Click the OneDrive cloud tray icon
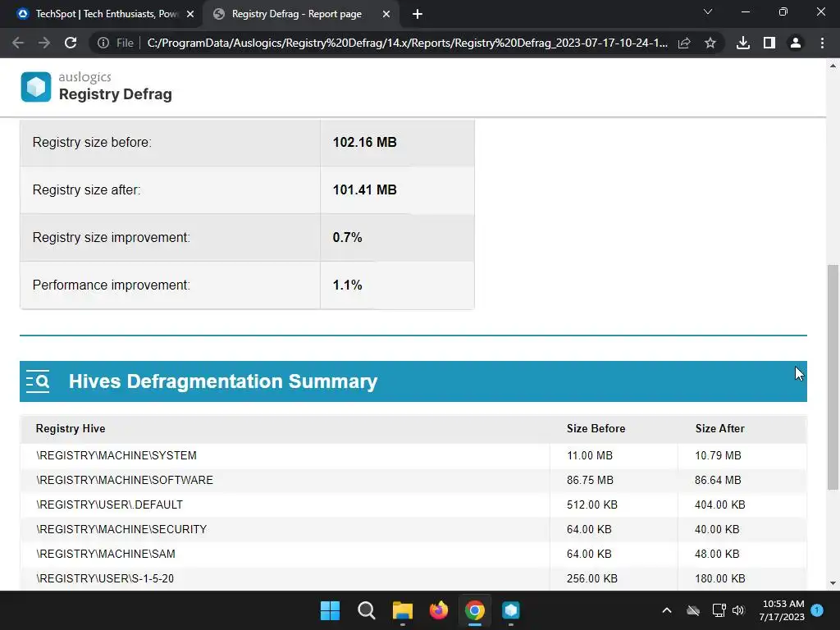The width and height of the screenshot is (840, 630). (x=693, y=610)
